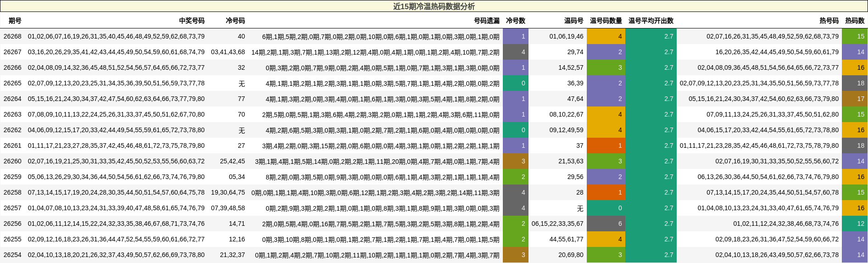Screen dimensions: 868x263
Task: Click warm numbers 14,52,57
Action: coord(571,67)
